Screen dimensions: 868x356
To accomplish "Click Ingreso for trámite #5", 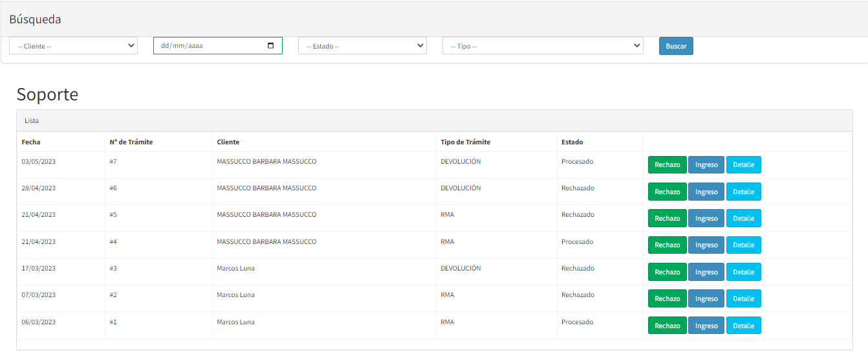I will [706, 219].
